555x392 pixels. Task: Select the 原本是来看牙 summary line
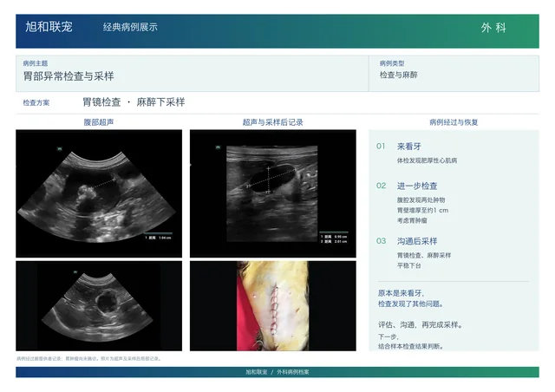401,293
